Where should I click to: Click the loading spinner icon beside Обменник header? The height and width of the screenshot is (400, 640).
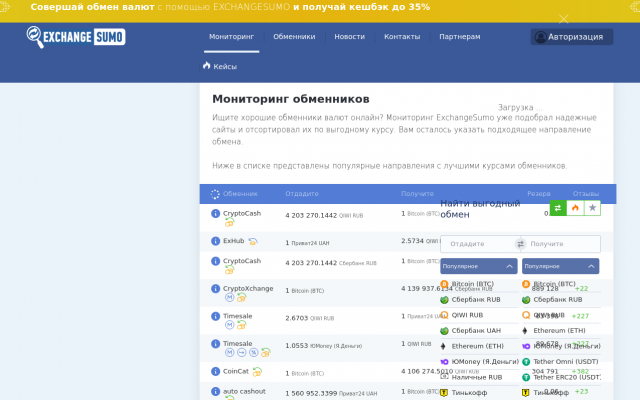(x=215, y=194)
